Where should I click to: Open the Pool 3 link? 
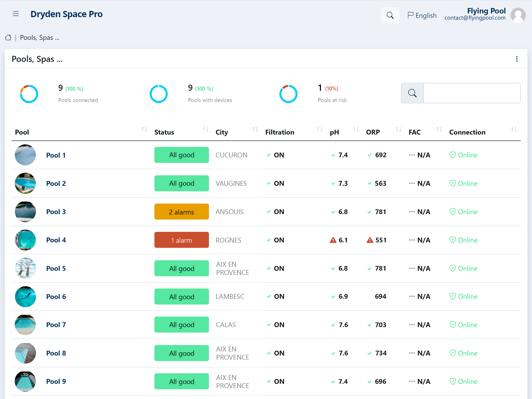pyautogui.click(x=56, y=212)
